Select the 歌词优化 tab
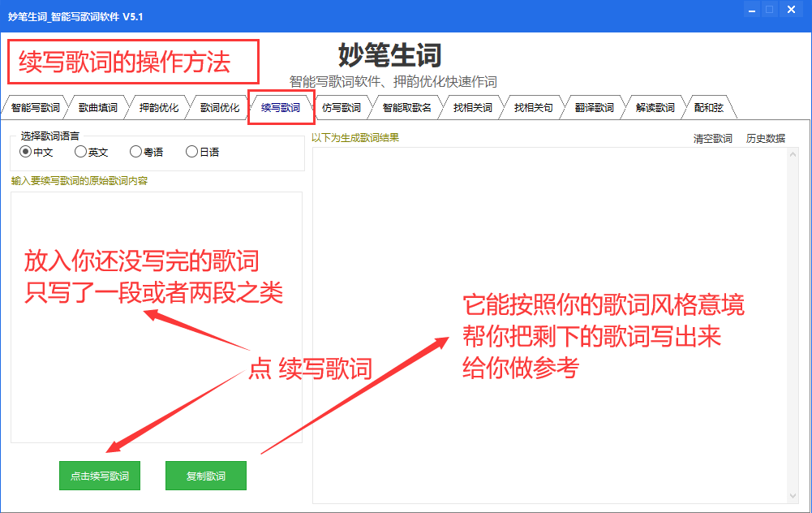This screenshot has width=812, height=513. [219, 108]
